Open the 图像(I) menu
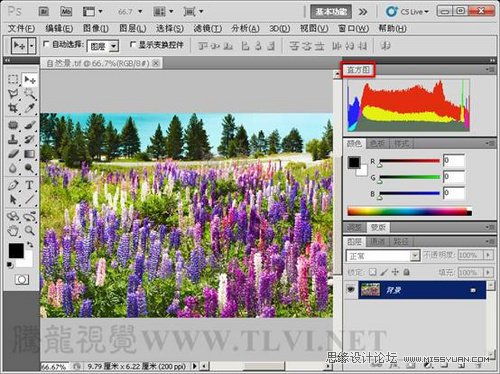Image resolution: width=500 pixels, height=374 pixels. pos(96,28)
